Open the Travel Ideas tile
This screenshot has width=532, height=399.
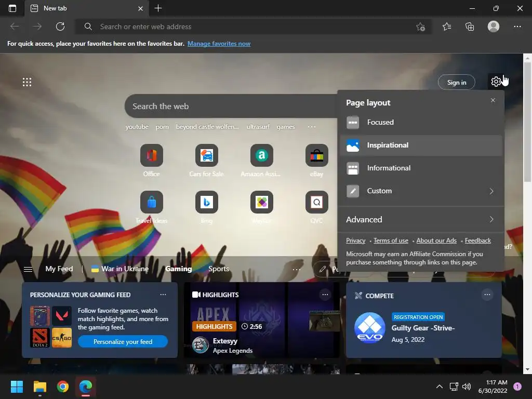click(x=151, y=207)
